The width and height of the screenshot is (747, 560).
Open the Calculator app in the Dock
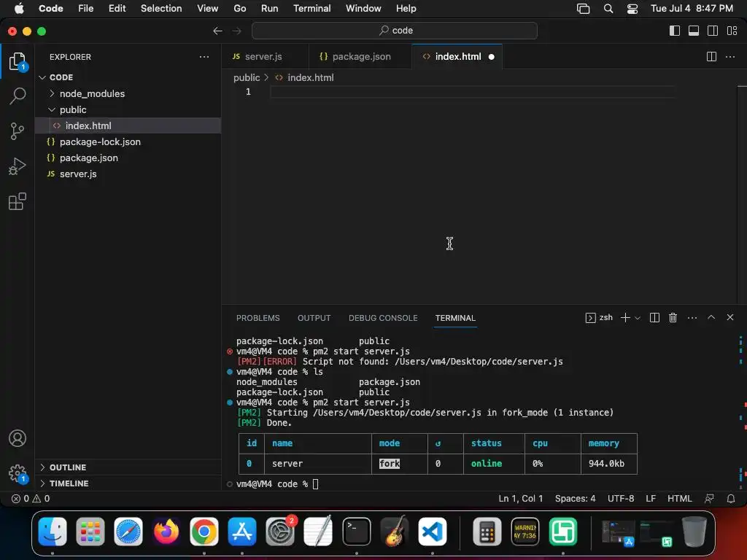click(487, 532)
